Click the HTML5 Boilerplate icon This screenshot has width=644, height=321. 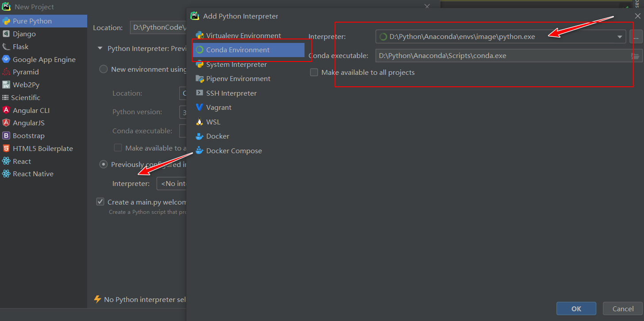[6, 148]
